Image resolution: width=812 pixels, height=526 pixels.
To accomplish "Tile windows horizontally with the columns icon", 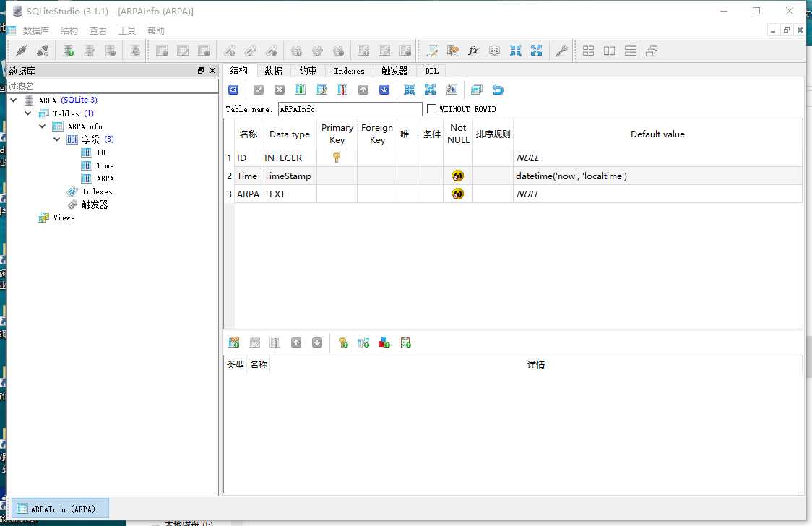I will click(x=610, y=51).
